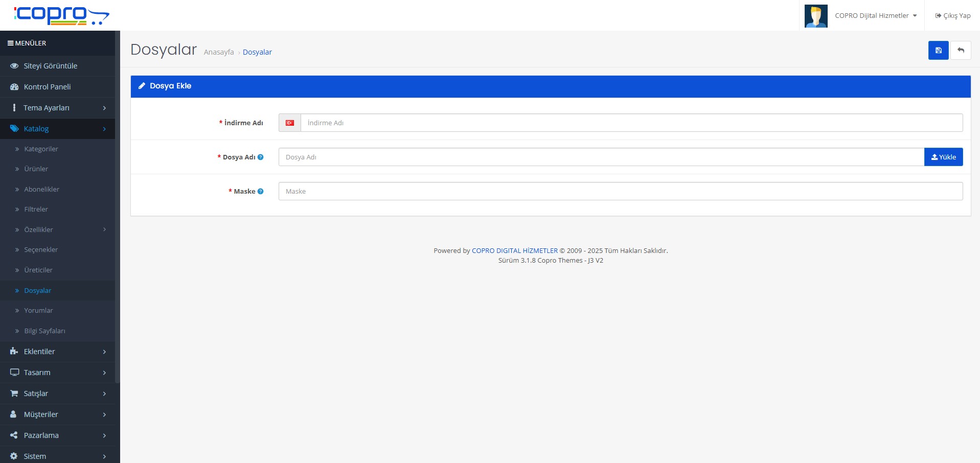
Task: Open COPRO Dijital Hizmetler user dropdown
Action: 875,16
